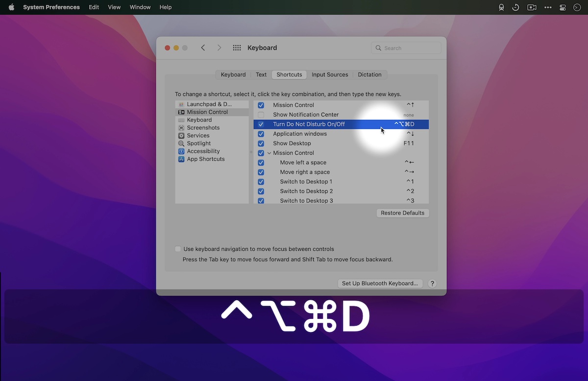Open the View menu
The height and width of the screenshot is (381, 588).
114,7
